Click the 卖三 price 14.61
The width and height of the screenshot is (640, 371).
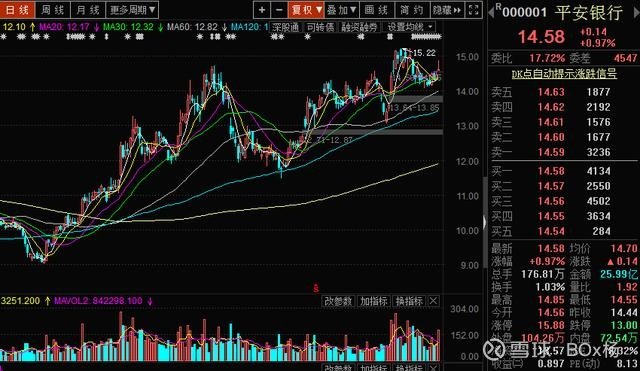point(551,122)
